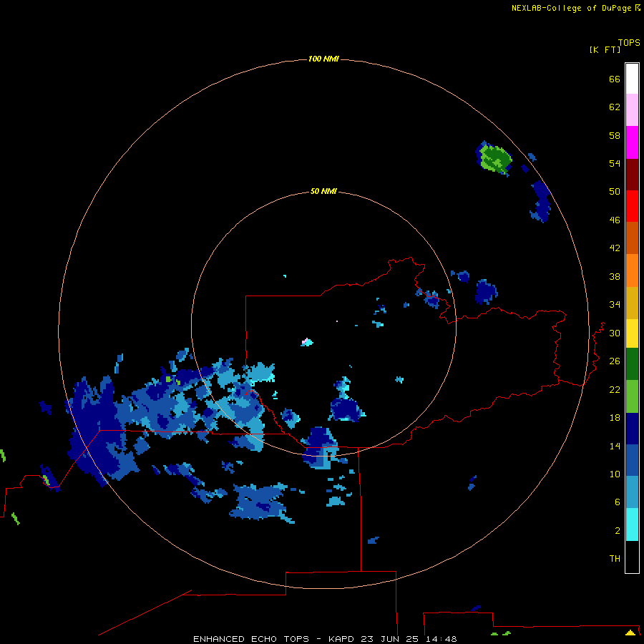
Task: Click the yellow legend swatch
Action: click(632, 333)
